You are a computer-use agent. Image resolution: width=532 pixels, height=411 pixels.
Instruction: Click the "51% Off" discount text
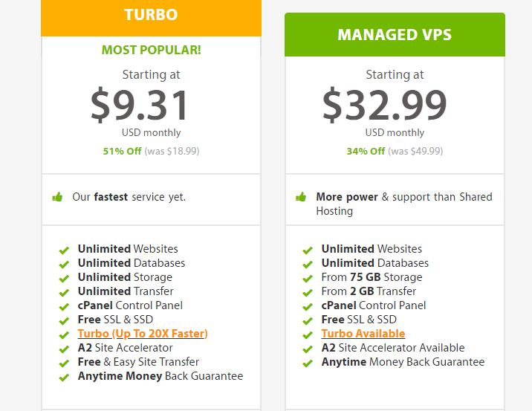(122, 151)
